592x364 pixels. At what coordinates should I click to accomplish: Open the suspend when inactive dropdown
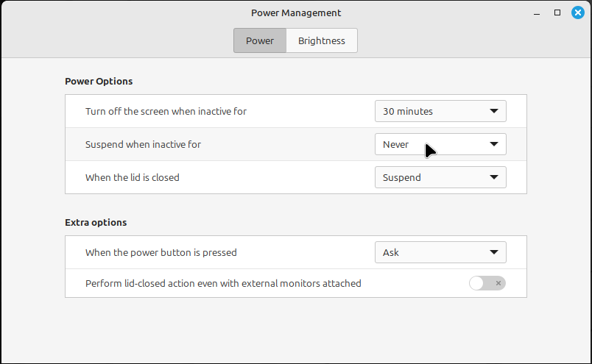440,145
